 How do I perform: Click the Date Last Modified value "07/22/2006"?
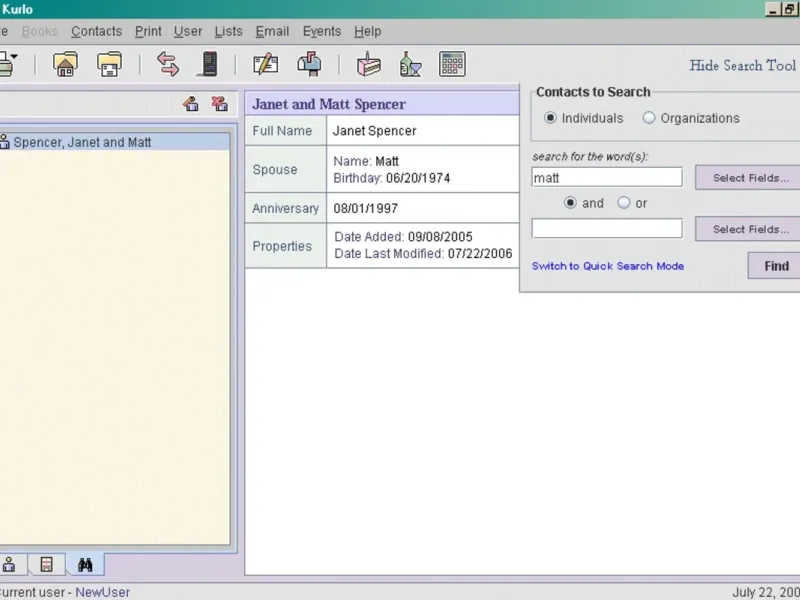click(x=480, y=254)
